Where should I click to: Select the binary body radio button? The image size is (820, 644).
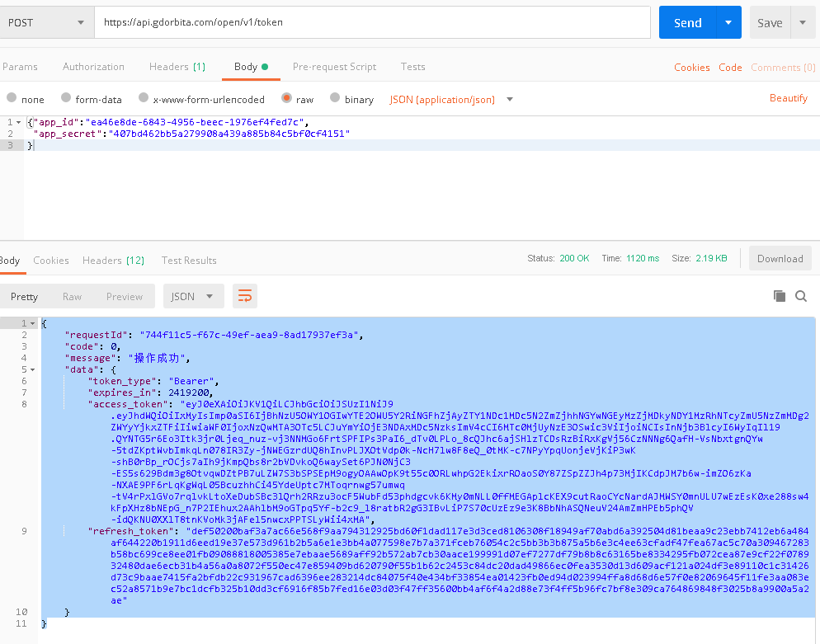(335, 98)
